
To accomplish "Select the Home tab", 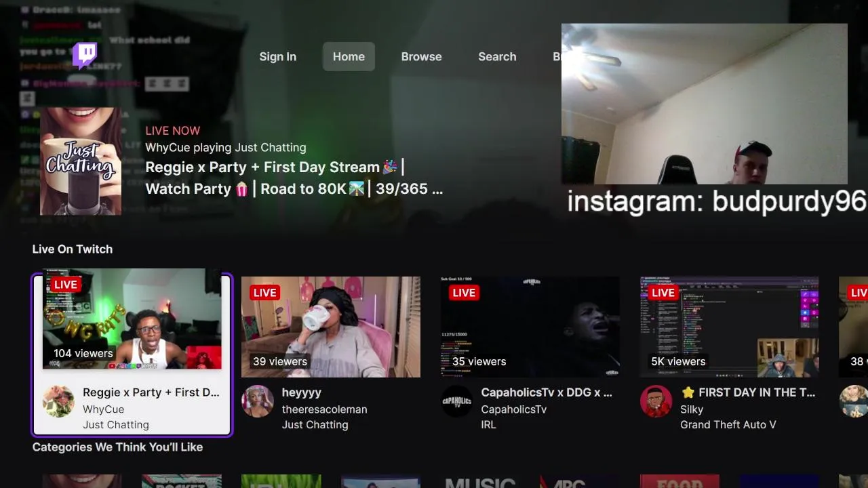I will (349, 56).
